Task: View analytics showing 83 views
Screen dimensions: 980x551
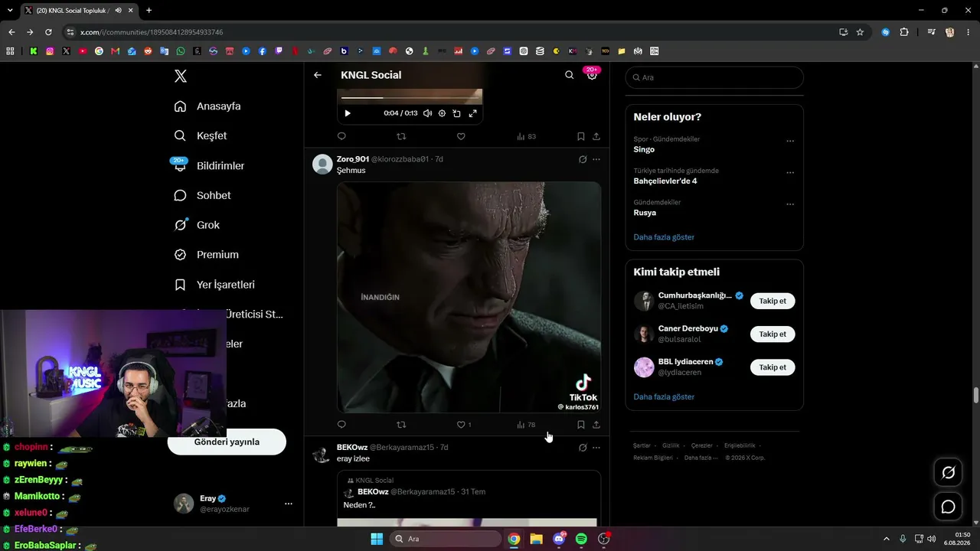Action: click(x=526, y=136)
